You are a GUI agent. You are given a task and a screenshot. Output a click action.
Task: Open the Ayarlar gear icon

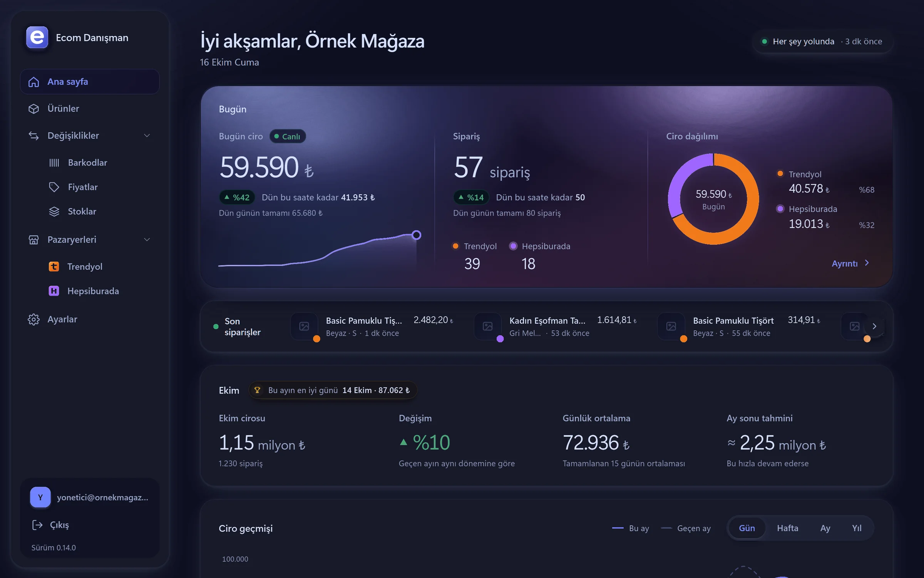click(34, 319)
